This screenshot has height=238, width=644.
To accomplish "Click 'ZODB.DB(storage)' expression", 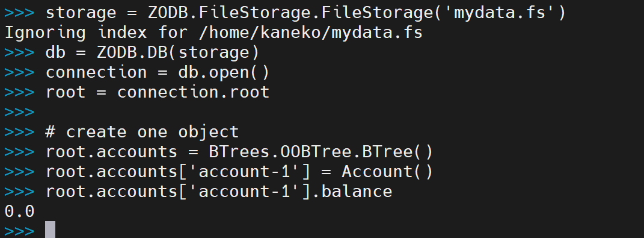I will [178, 52].
